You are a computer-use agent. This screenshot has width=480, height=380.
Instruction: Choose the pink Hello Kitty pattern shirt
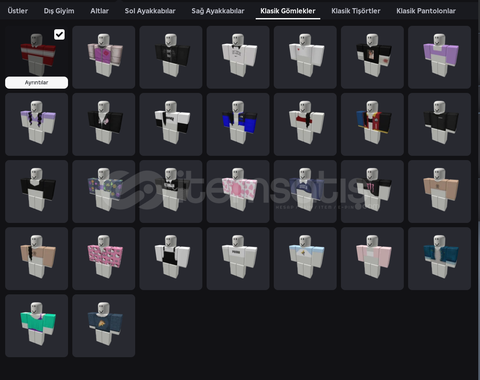tap(104, 259)
